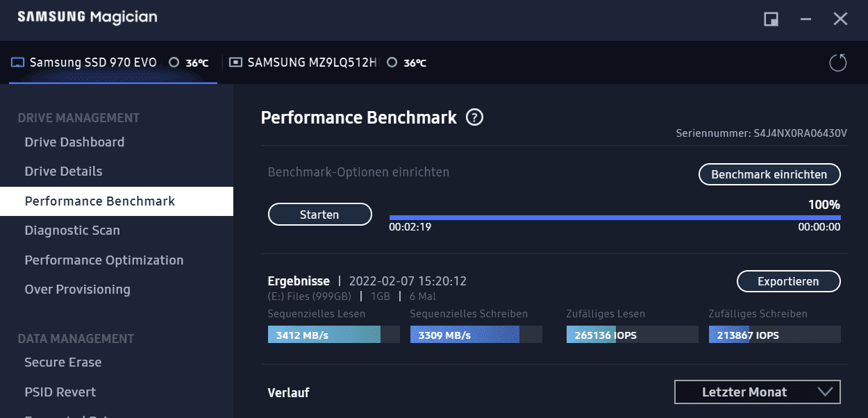Click the MZ9LQ512H temperature indicator
This screenshot has height=418, width=868.
[407, 62]
